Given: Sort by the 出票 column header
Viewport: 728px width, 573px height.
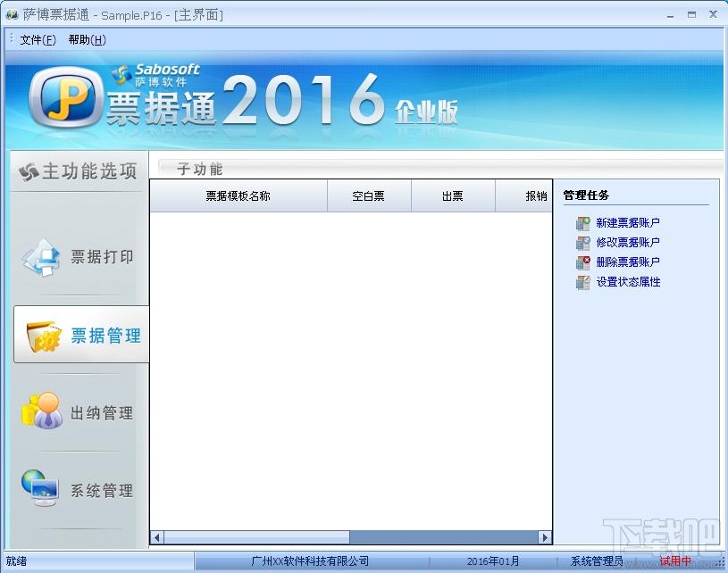Looking at the screenshot, I should click(453, 195).
